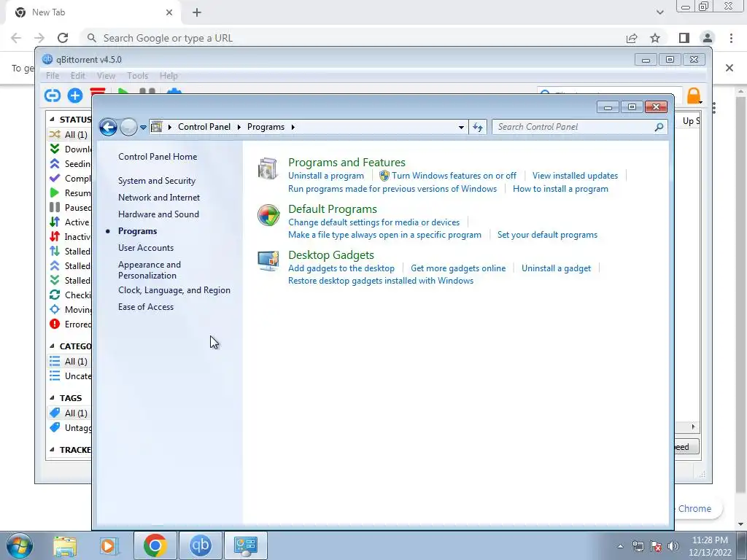Open the Help menu in qBittorrent

(x=169, y=76)
